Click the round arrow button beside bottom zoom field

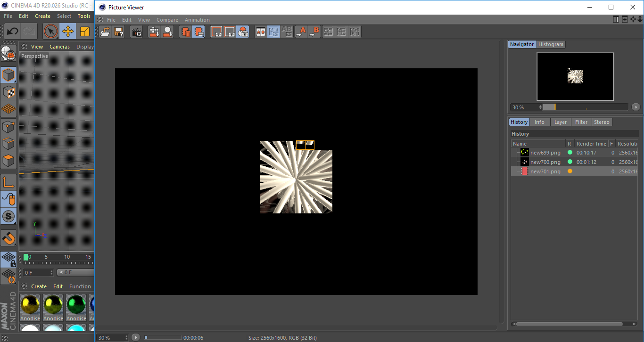point(136,337)
